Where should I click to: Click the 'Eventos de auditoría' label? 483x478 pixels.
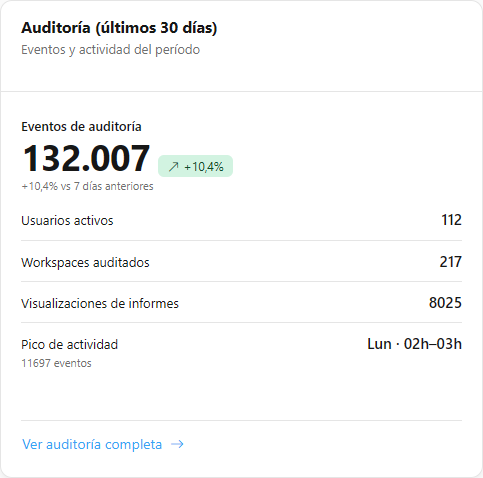81,127
